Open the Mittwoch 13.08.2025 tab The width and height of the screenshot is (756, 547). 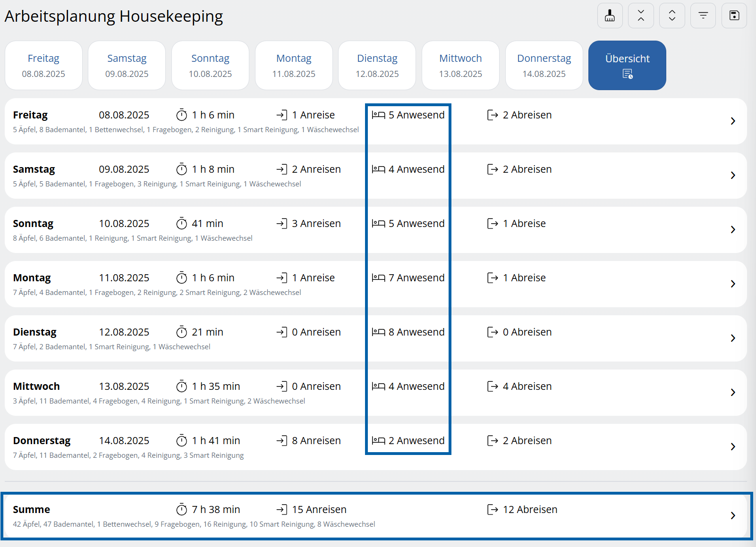[460, 65]
